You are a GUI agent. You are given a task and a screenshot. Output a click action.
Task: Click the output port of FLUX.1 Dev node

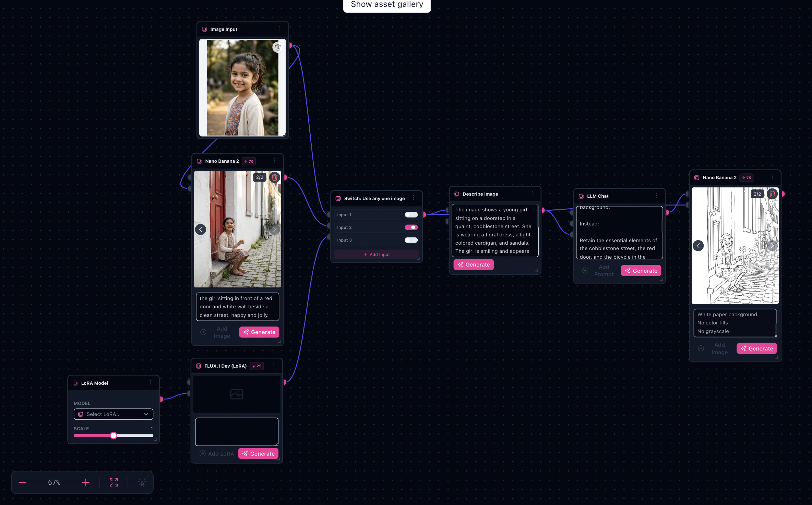point(285,382)
